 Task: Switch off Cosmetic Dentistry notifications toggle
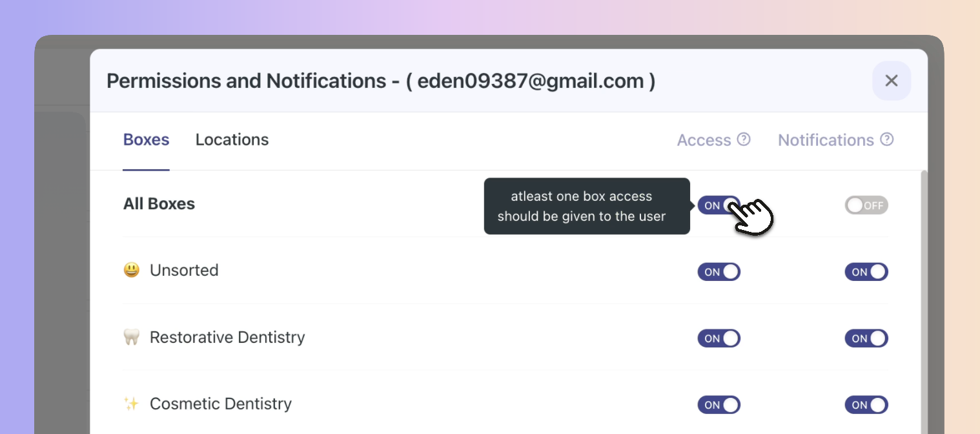click(x=866, y=405)
